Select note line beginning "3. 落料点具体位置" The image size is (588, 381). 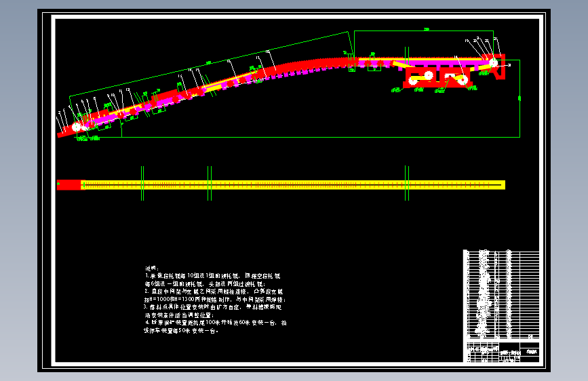click(x=213, y=307)
